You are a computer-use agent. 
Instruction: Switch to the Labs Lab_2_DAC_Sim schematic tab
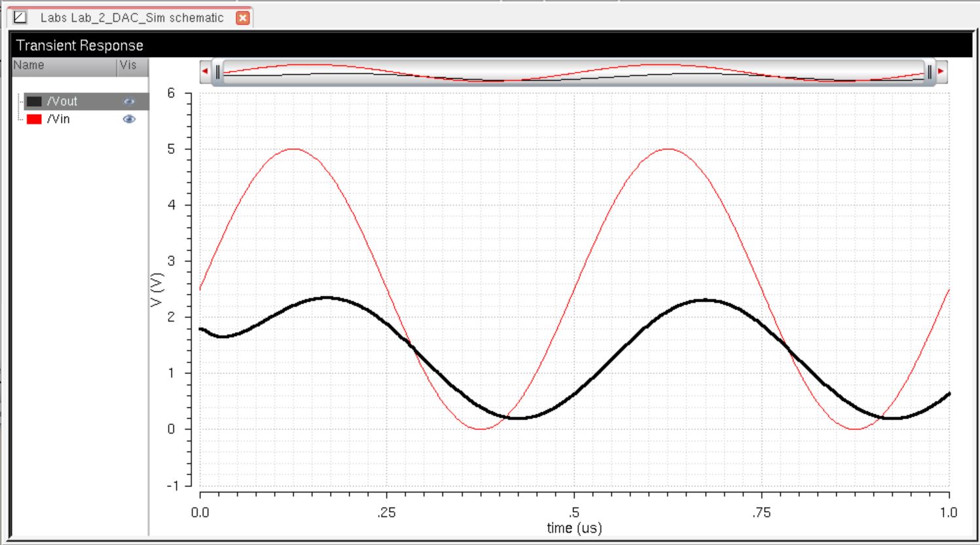(132, 18)
